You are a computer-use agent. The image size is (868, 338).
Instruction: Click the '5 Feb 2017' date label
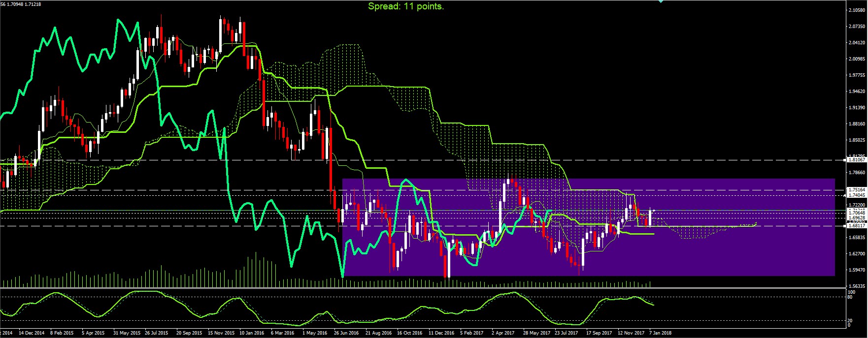(472, 333)
